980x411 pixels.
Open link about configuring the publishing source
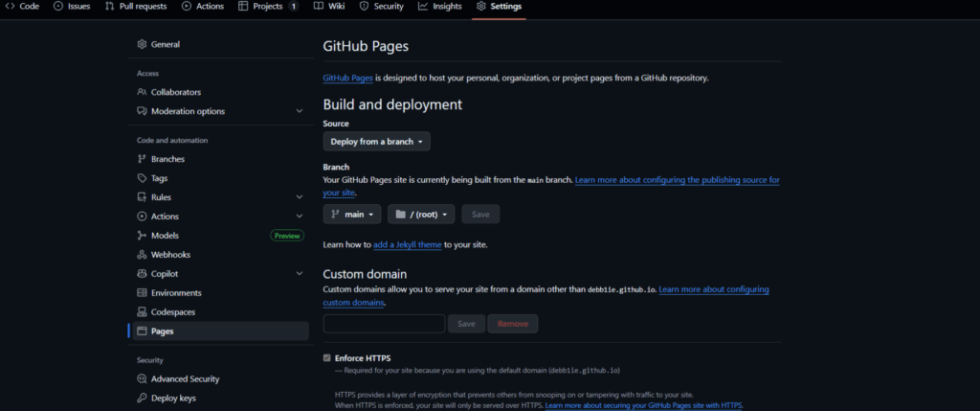pyautogui.click(x=677, y=180)
